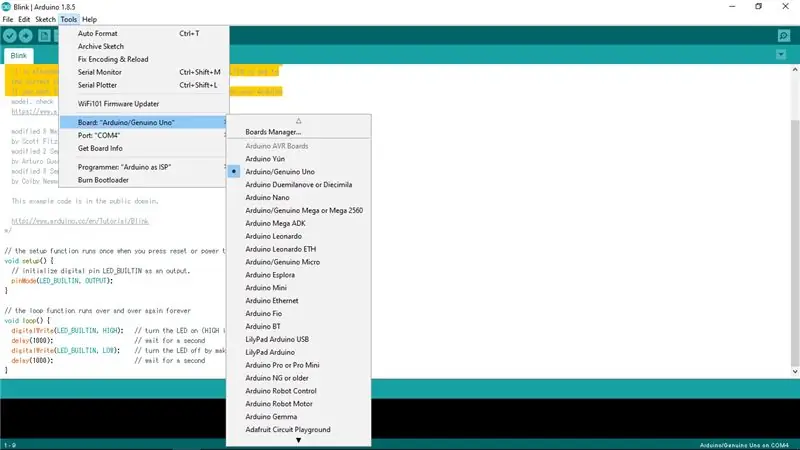The width and height of the screenshot is (800, 450).
Task: Choose Arduino Gemma board
Action: pyautogui.click(x=298, y=416)
